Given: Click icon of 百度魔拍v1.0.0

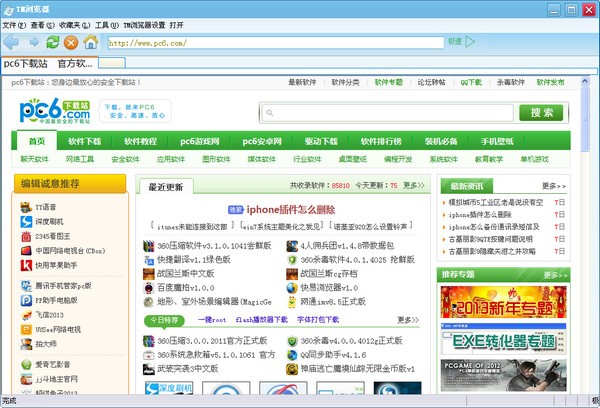Looking at the screenshot, I should point(148,288).
